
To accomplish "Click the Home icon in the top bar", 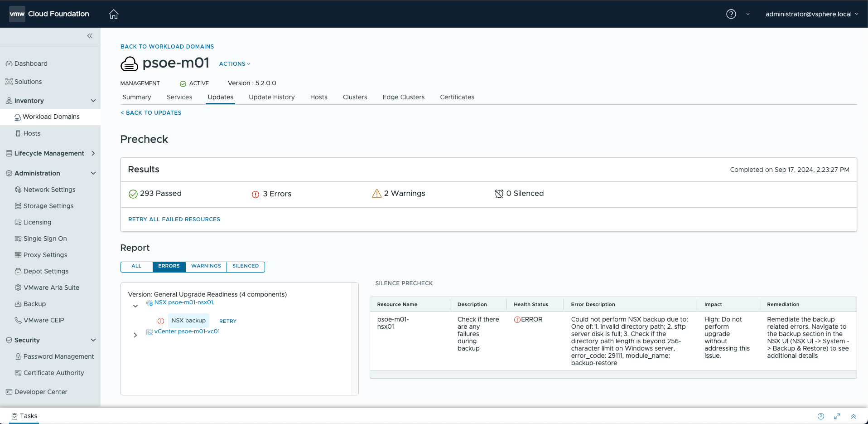I will tap(113, 14).
